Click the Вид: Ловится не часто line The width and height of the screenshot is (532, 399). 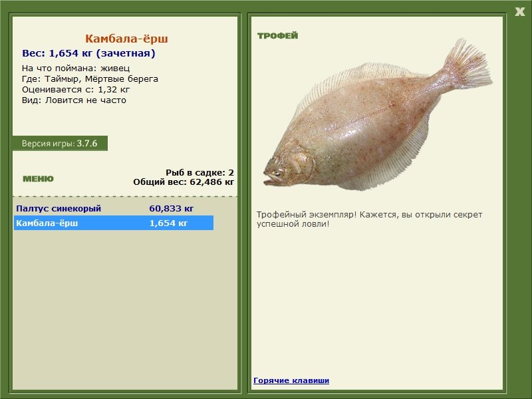74,100
